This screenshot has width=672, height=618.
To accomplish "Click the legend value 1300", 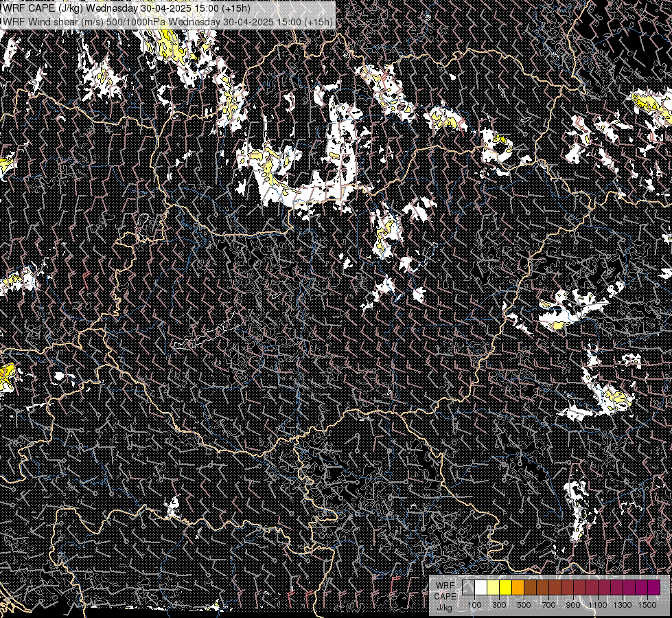I will tap(623, 605).
